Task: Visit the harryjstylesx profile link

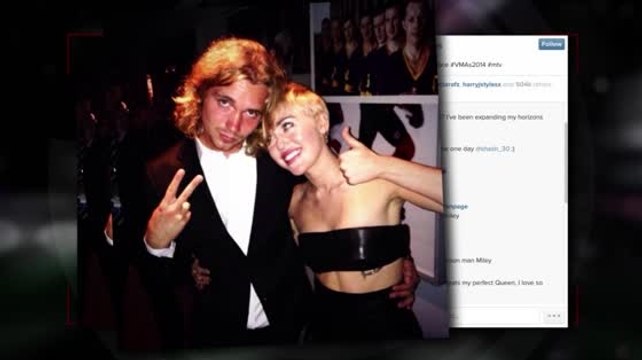Action: [482, 84]
